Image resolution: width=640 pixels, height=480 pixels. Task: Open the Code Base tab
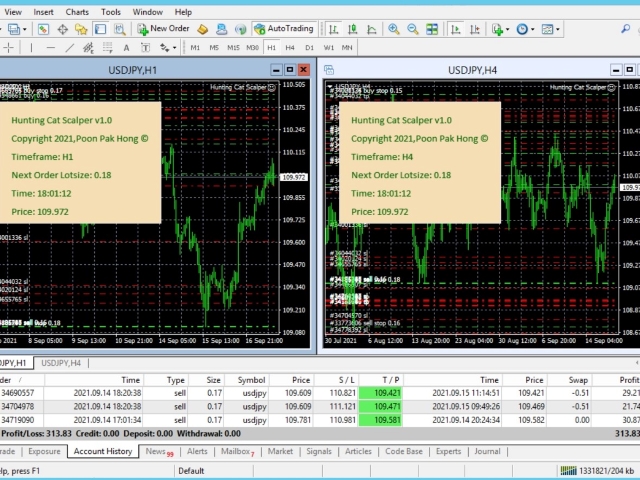click(404, 451)
